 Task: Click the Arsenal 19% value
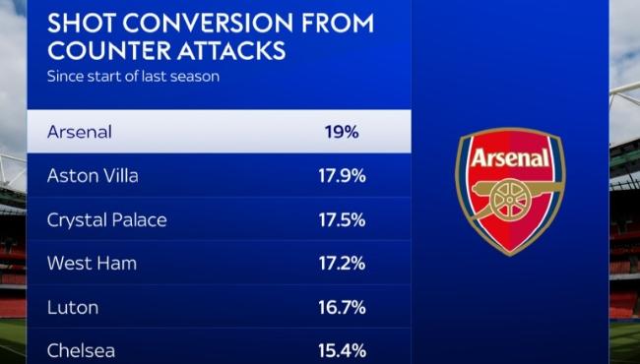coord(342,132)
